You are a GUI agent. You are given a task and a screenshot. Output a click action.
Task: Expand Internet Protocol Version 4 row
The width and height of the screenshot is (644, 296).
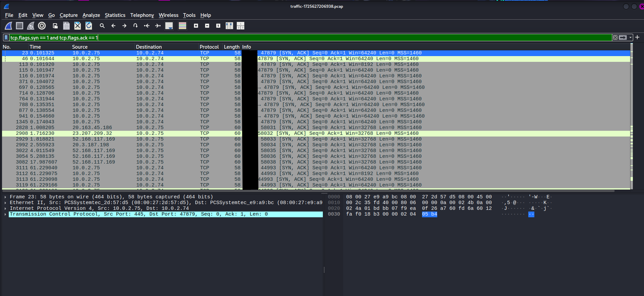click(x=5, y=208)
